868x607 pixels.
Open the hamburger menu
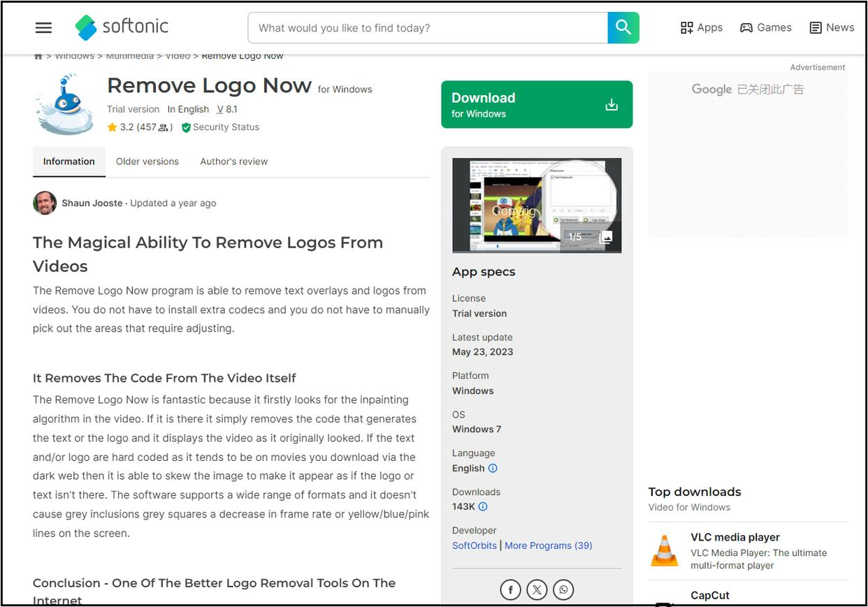[x=43, y=28]
